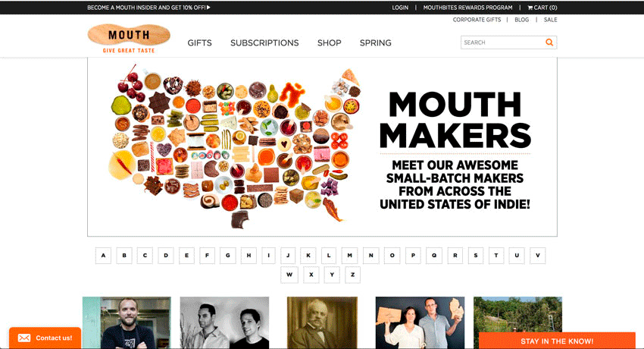
Task: Visit the Corporate Gifts page
Action: [477, 20]
